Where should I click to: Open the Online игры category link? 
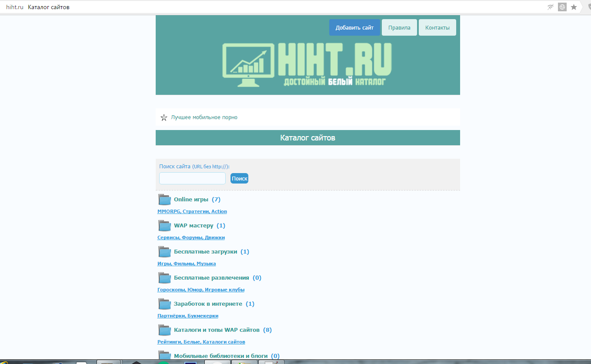point(191,200)
